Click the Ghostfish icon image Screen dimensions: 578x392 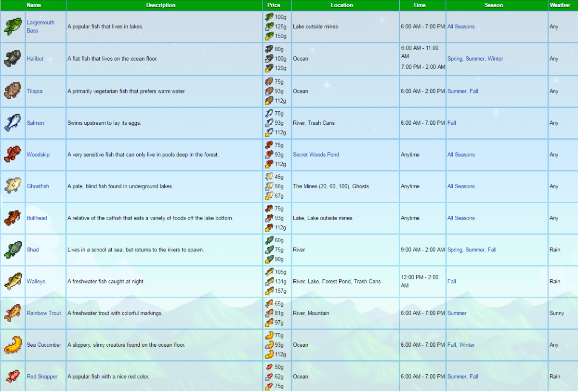pos(13,186)
